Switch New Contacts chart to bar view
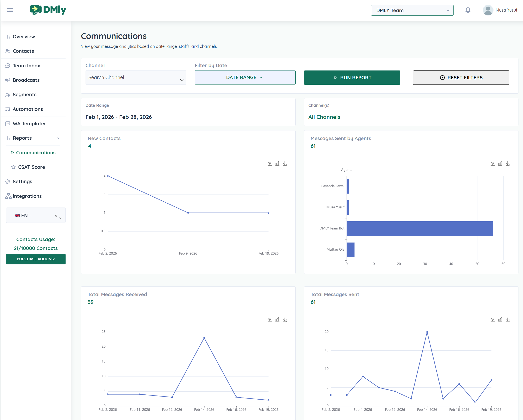The height and width of the screenshot is (420, 523). point(277,163)
